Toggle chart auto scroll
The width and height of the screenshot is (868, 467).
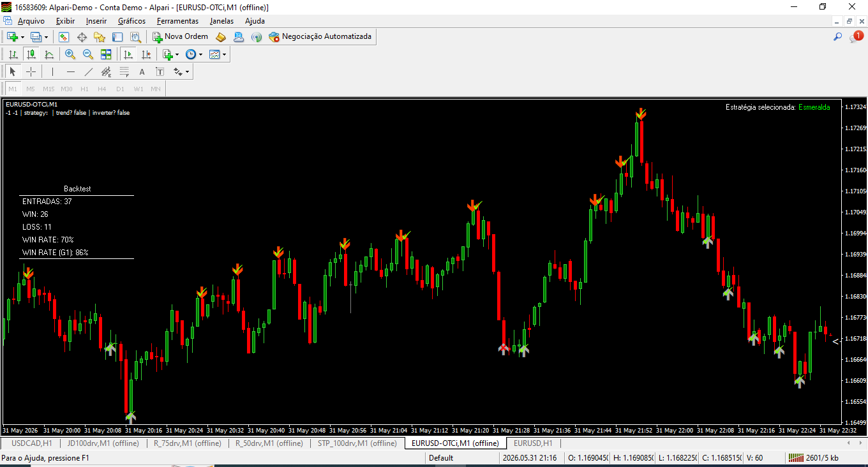tap(128, 55)
